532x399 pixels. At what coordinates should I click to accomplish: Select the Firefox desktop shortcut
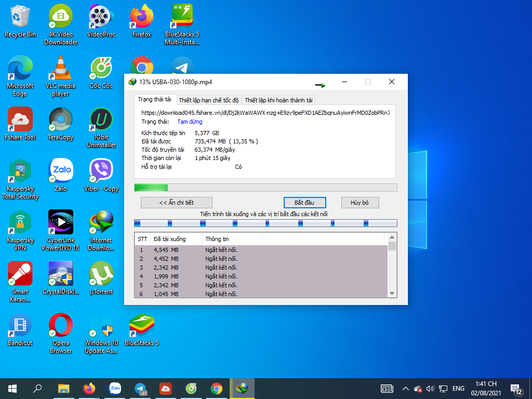(141, 21)
